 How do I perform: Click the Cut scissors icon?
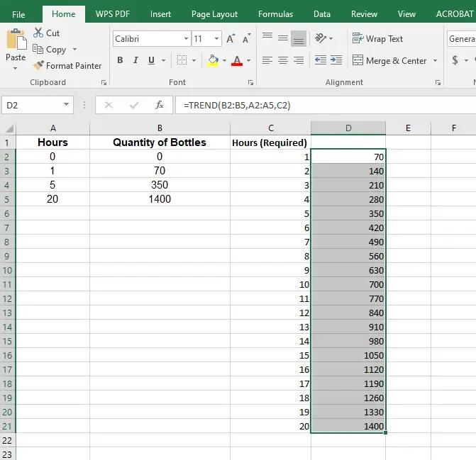[x=38, y=33]
